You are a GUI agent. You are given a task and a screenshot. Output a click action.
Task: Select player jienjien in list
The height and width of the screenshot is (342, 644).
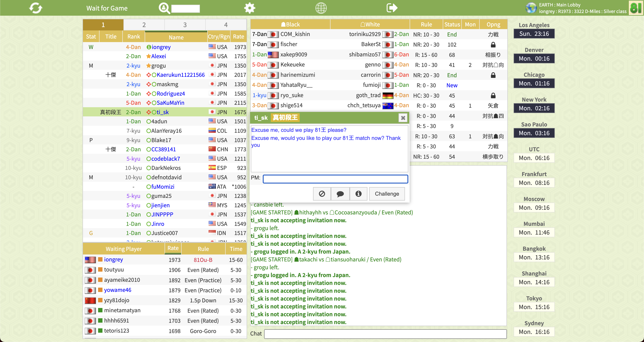click(x=165, y=205)
